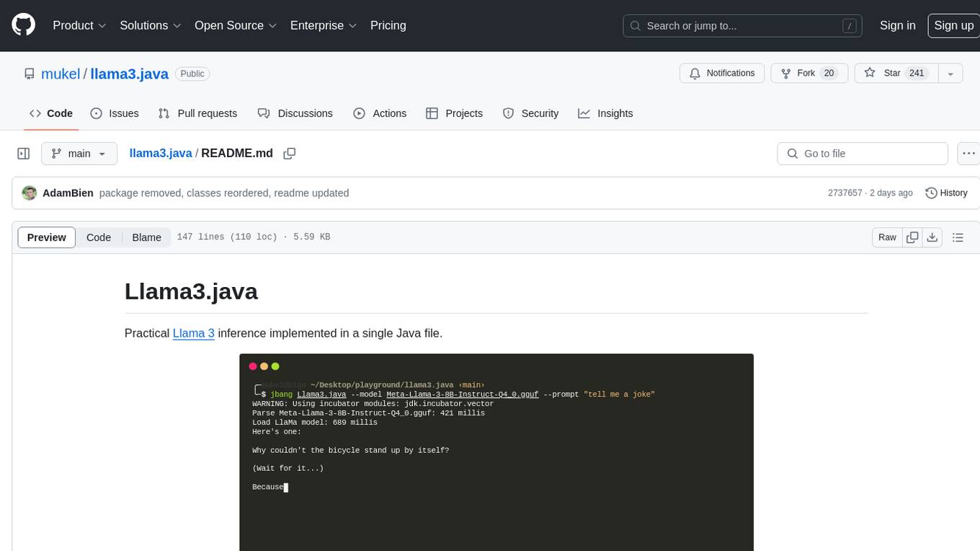
Task: Click the Sign up button
Action: 953,25
